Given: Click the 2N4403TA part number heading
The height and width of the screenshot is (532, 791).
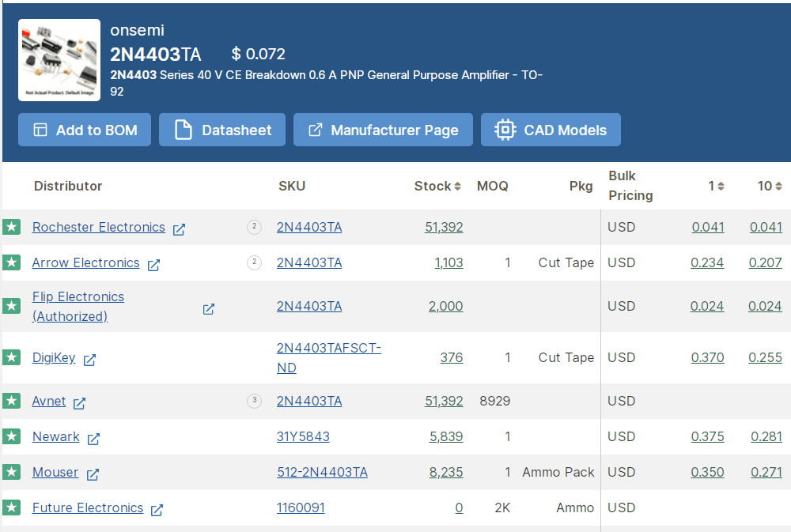Looking at the screenshot, I should 156,55.
